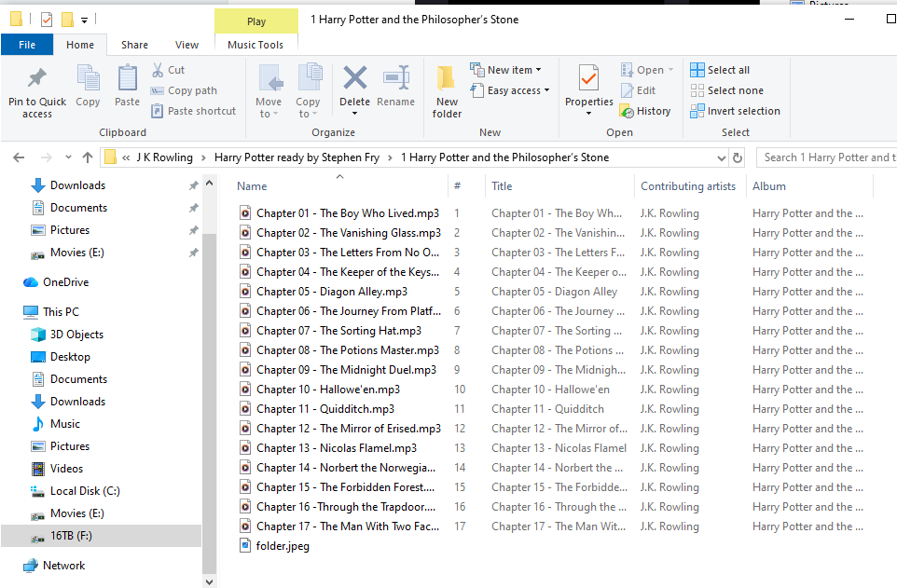Select Music Tools ribbon tab
The width and height of the screenshot is (897, 588).
(255, 45)
